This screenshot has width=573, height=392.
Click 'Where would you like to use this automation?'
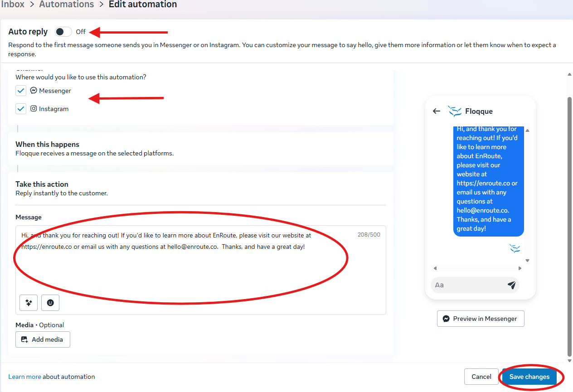pyautogui.click(x=81, y=77)
